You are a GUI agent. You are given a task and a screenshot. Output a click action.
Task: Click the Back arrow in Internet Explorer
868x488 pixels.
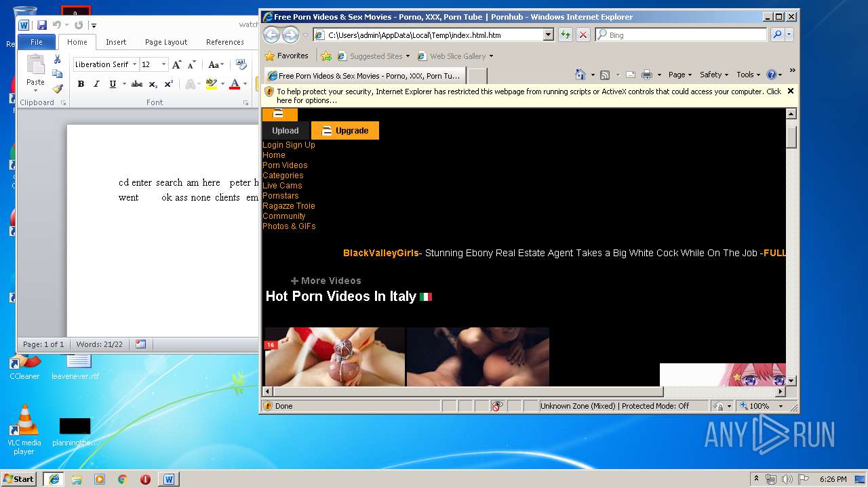tap(271, 35)
